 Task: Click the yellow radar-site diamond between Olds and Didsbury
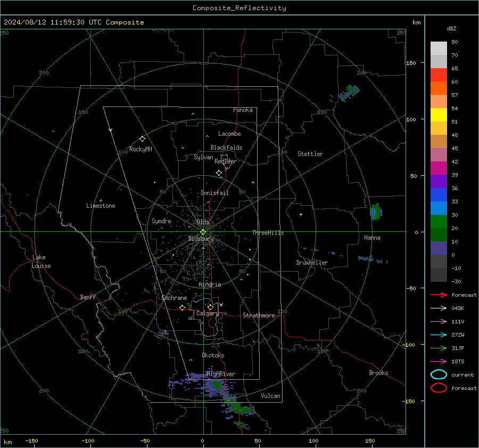[x=203, y=232]
